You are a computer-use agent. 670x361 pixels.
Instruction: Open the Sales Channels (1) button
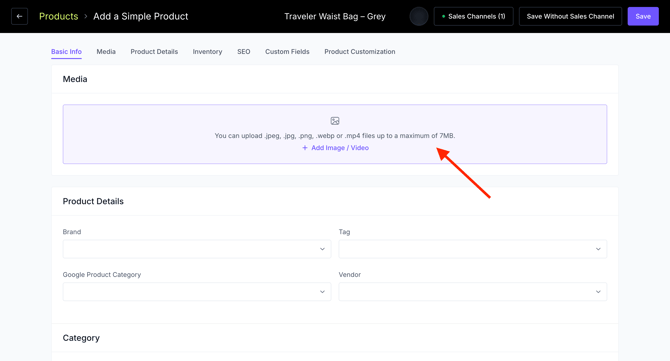tap(473, 16)
